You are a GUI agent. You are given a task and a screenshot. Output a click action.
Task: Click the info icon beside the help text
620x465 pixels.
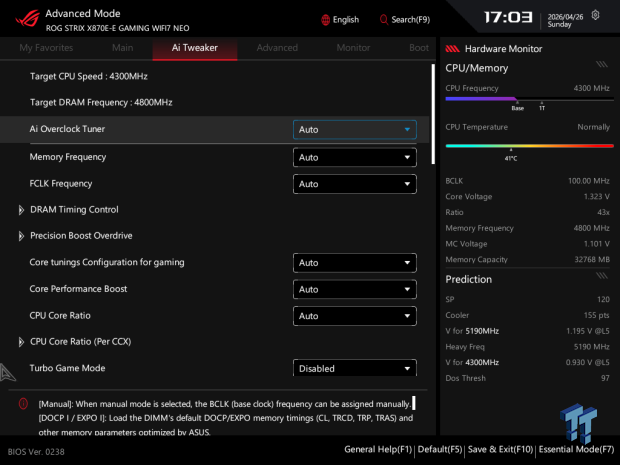(x=23, y=404)
